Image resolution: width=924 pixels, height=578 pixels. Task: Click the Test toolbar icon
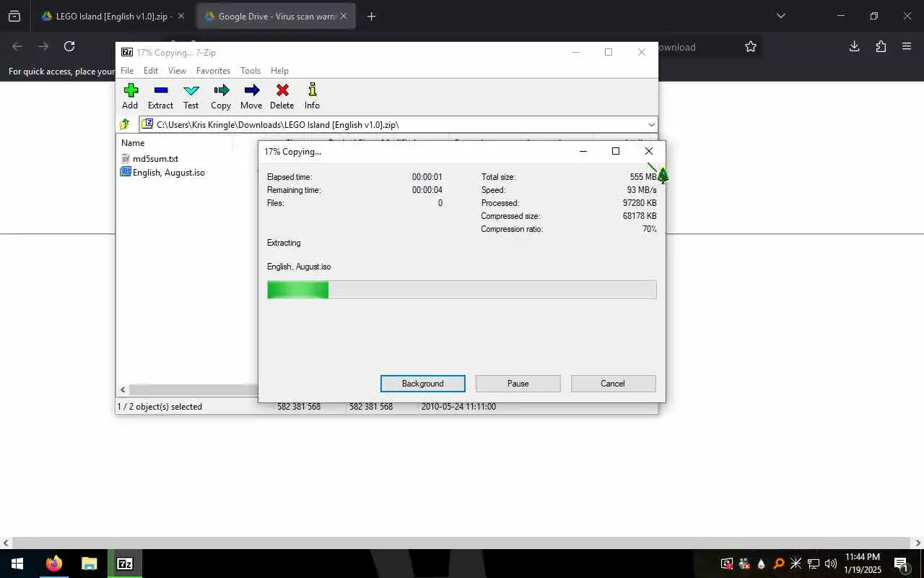191,95
